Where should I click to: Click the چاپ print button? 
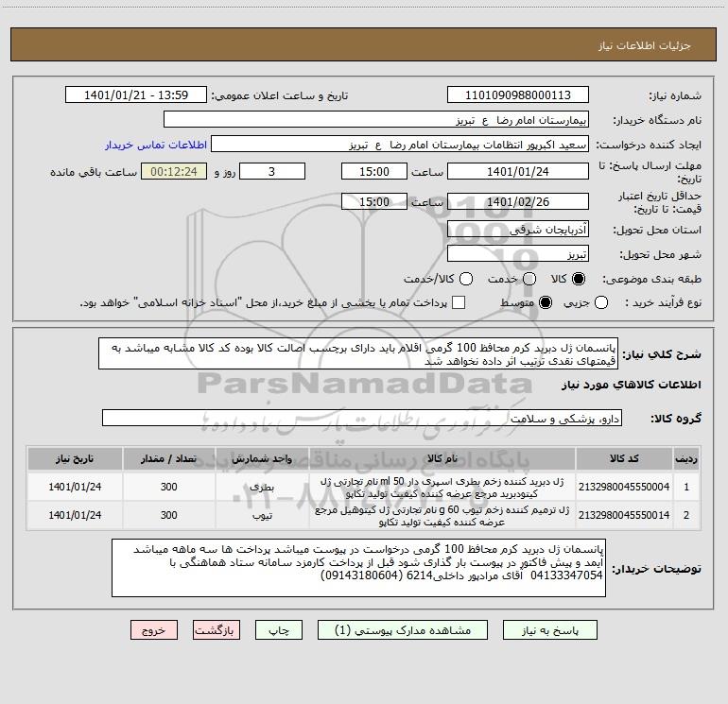(x=279, y=630)
